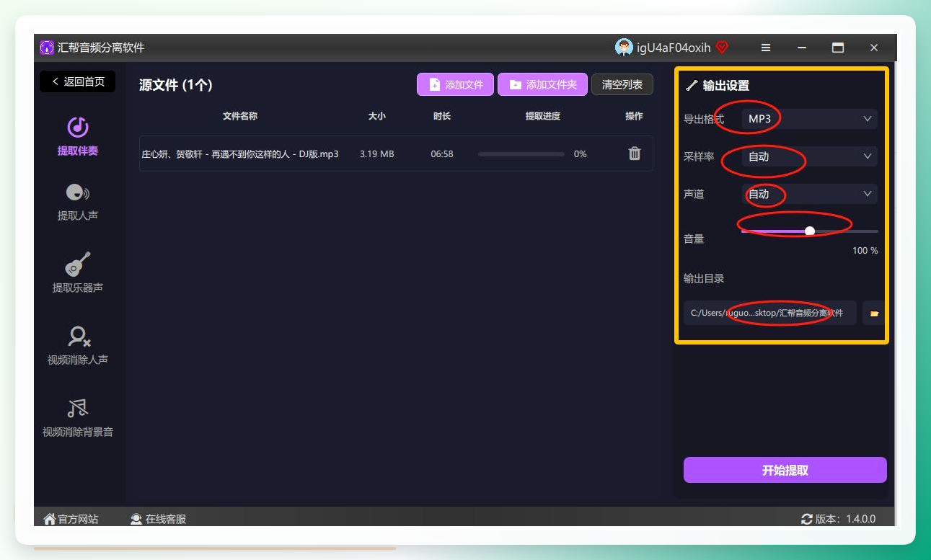Screen dimensions: 931x560
Task: Expand the 采样率 dropdown
Action: [810, 156]
